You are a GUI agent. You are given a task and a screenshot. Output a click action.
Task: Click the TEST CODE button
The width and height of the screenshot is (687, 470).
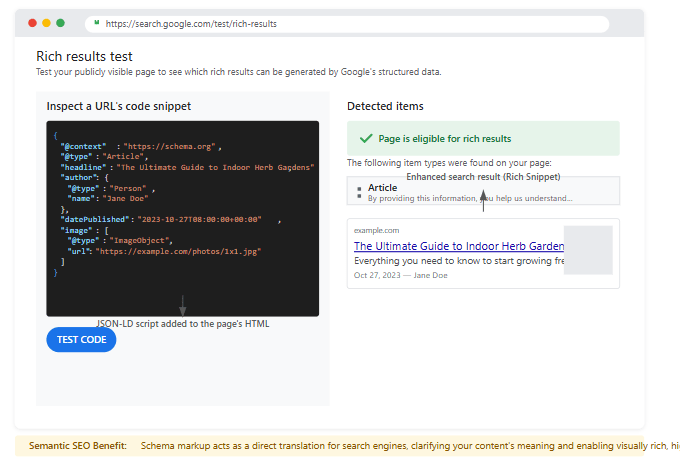[x=81, y=339]
